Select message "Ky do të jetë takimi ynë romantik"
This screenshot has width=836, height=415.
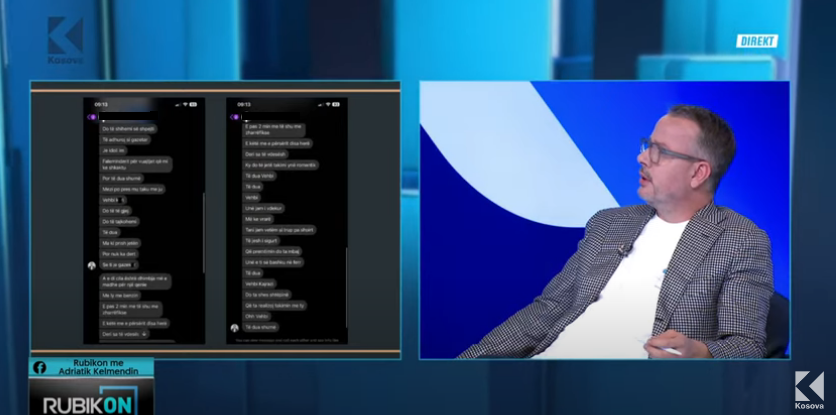(281, 165)
